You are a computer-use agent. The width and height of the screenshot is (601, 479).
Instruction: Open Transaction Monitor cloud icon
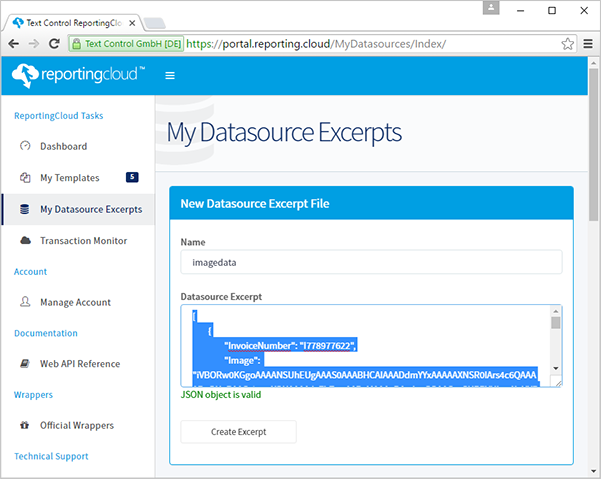point(25,241)
